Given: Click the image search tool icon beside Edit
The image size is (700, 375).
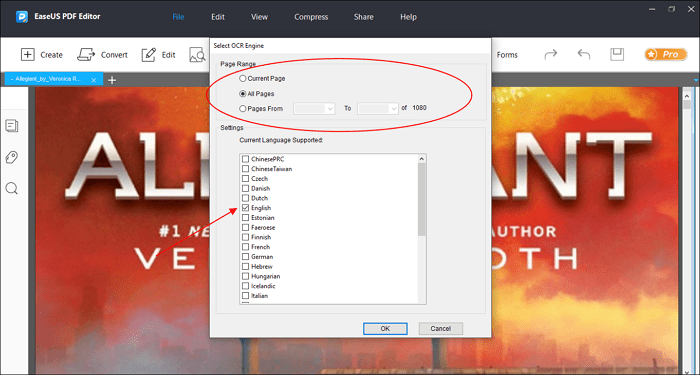Looking at the screenshot, I should click(x=197, y=54).
